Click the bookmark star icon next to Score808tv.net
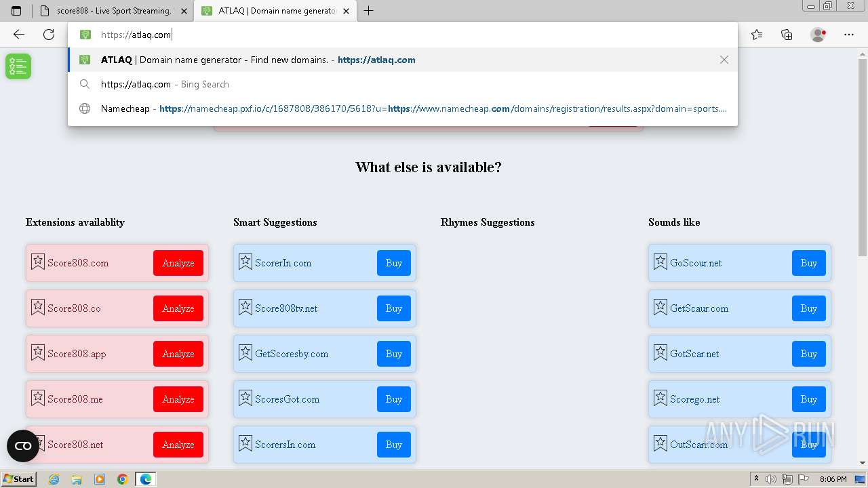The height and width of the screenshot is (488, 868). tap(245, 307)
